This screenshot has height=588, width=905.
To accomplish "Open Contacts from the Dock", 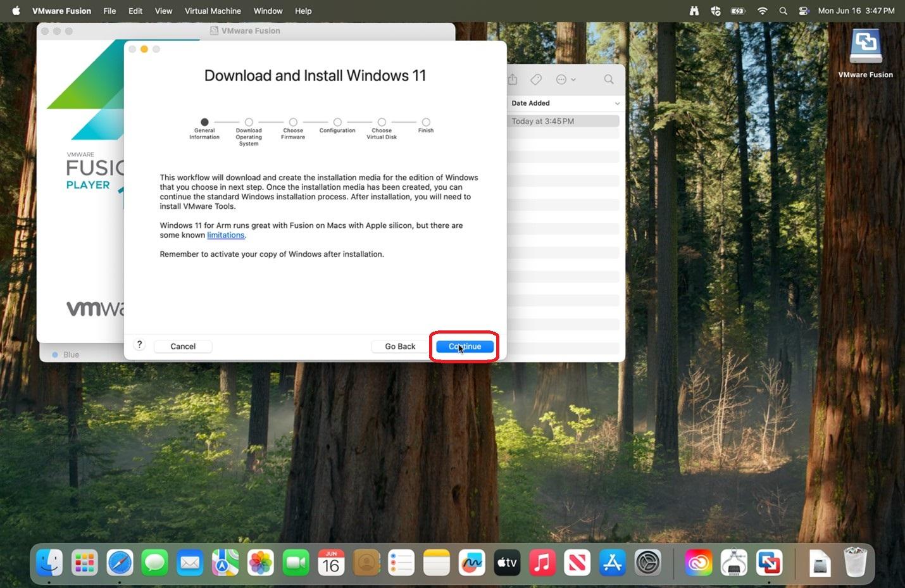I will tap(366, 562).
